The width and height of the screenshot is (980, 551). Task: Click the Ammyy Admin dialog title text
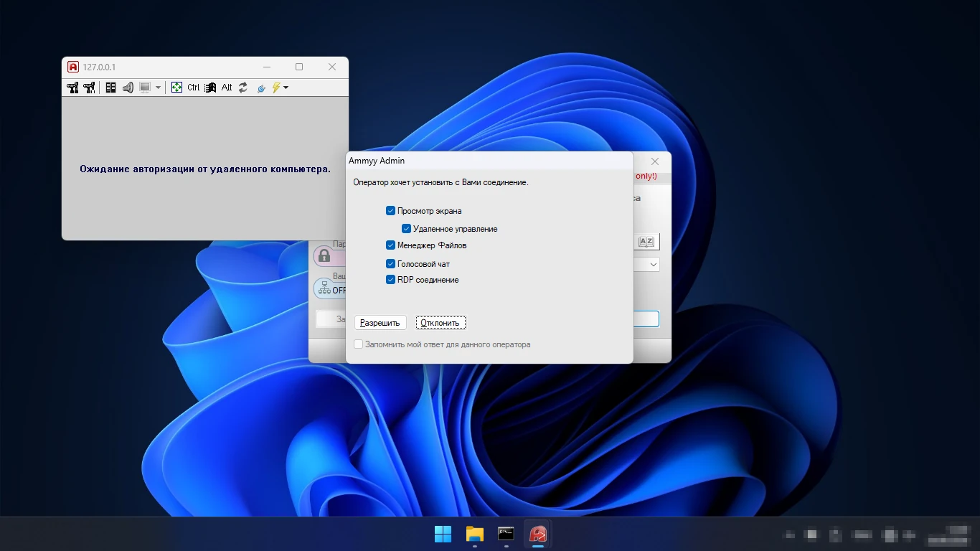coord(377,161)
